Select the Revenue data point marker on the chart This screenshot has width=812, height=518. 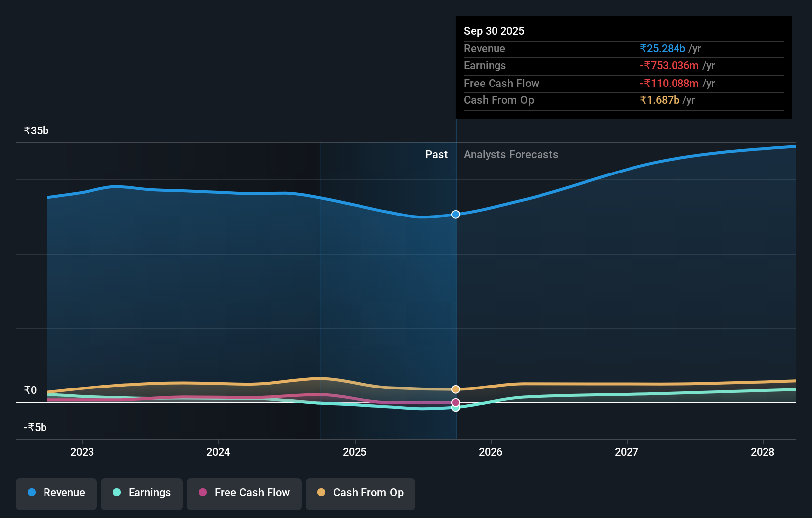coord(455,215)
